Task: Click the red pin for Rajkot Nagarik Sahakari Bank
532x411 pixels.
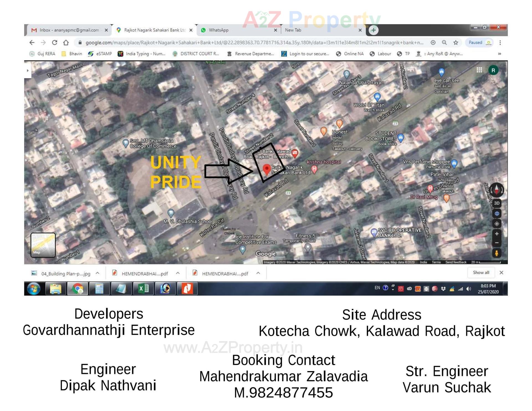Action: (x=266, y=169)
